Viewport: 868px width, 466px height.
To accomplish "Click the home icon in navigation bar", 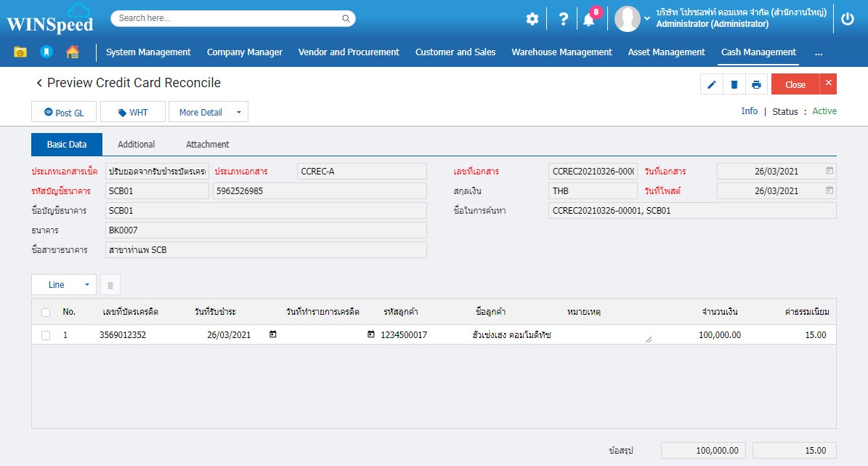I will [73, 52].
